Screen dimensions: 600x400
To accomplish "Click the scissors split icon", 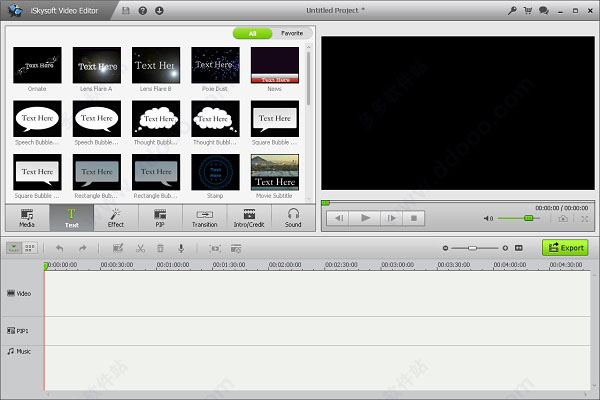I will [x=140, y=248].
